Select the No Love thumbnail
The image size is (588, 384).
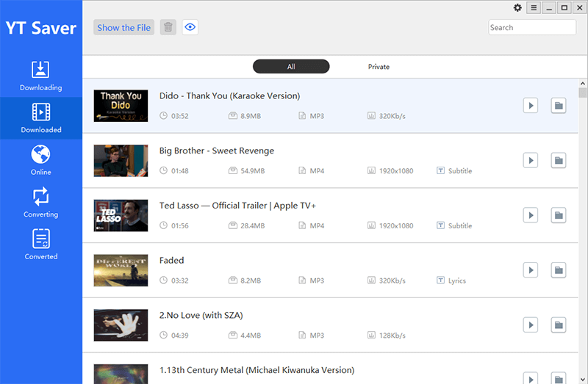coord(121,325)
